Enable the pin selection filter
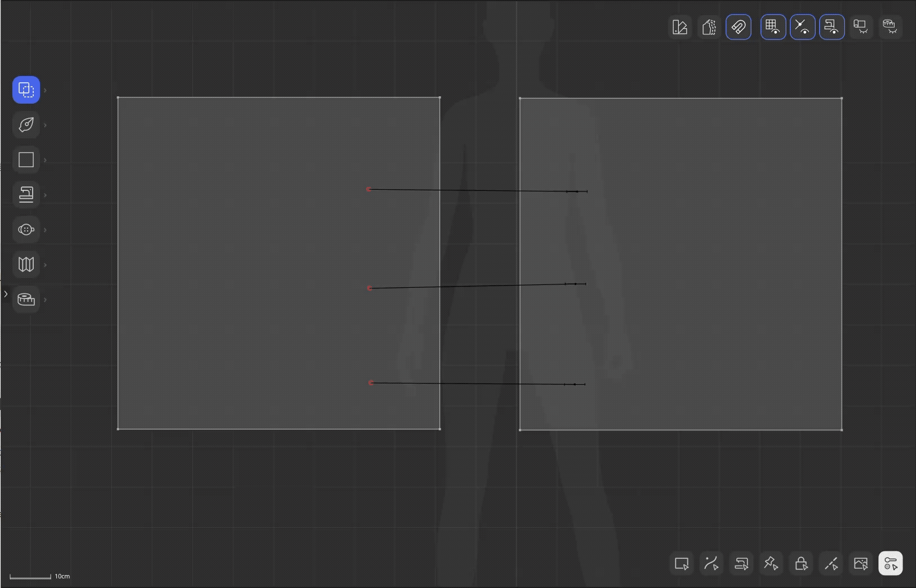The height and width of the screenshot is (588, 916). click(x=771, y=564)
